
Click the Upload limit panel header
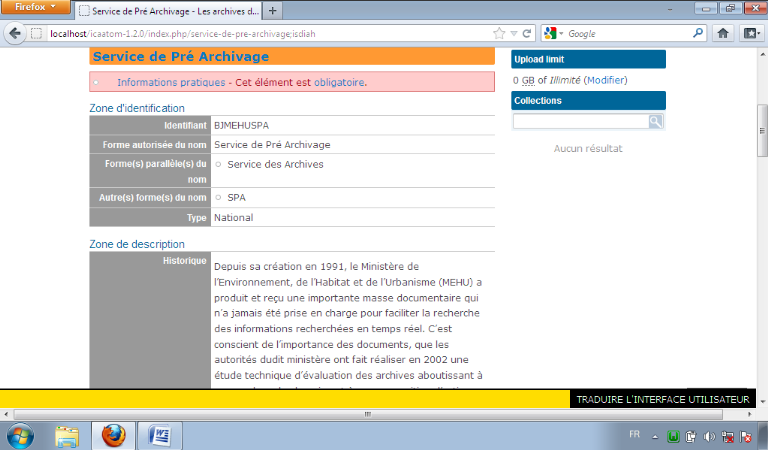(588, 59)
